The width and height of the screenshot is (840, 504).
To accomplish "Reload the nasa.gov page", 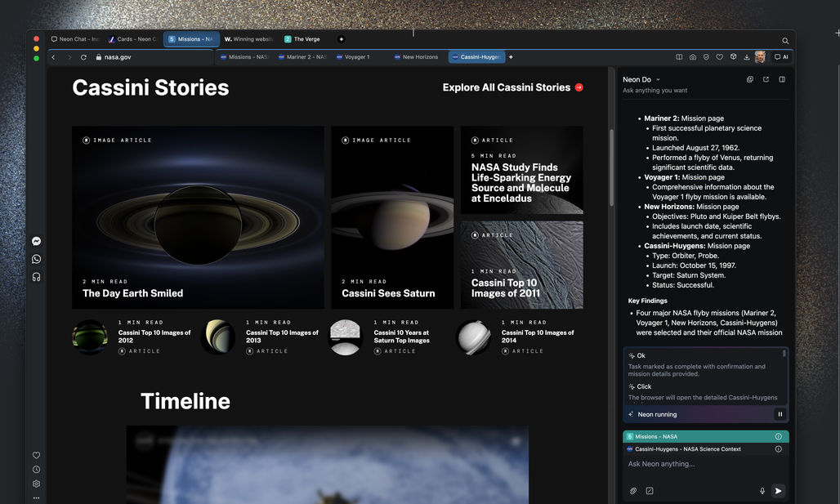I will pos(83,57).
